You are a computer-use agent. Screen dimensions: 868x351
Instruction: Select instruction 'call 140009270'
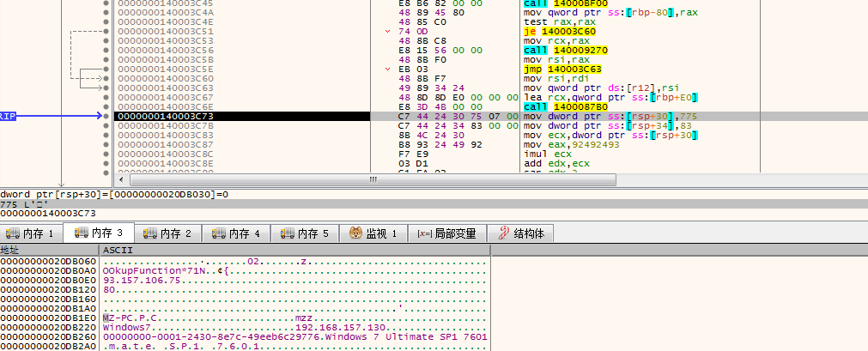tap(566, 51)
